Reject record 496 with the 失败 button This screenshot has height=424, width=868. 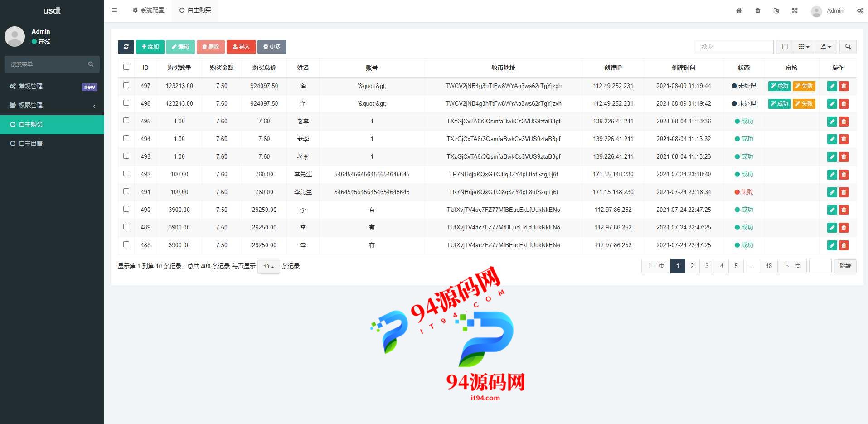coord(804,104)
